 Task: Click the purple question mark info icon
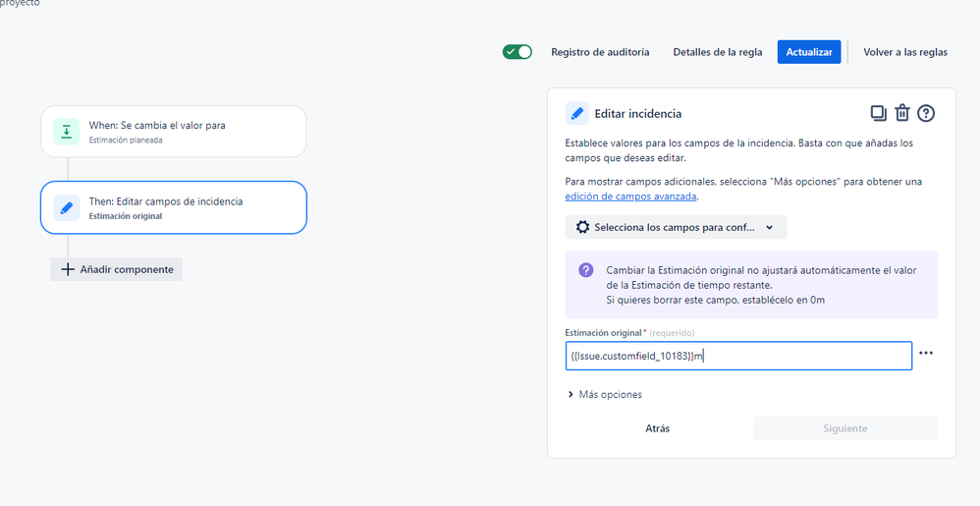pos(585,270)
